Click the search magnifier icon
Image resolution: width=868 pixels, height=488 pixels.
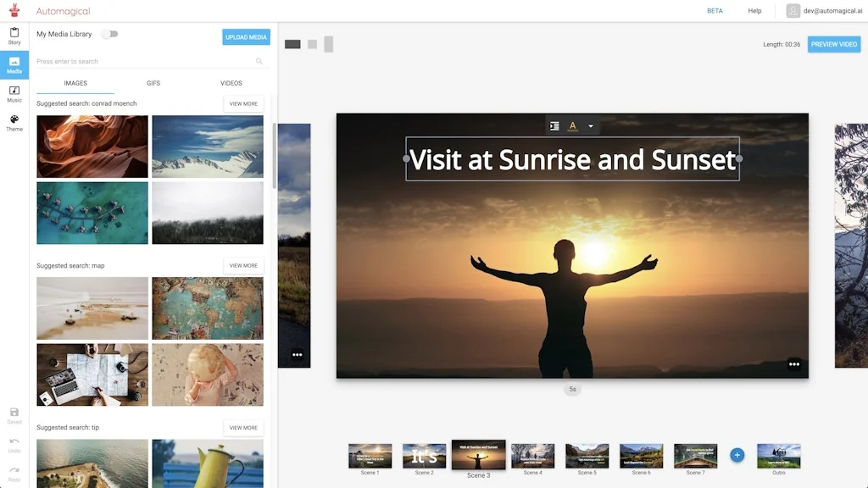click(x=259, y=61)
